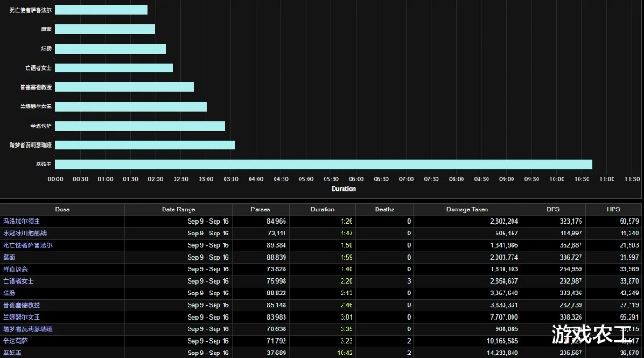Select the 烂肠 duration bar in chart

(111, 48)
